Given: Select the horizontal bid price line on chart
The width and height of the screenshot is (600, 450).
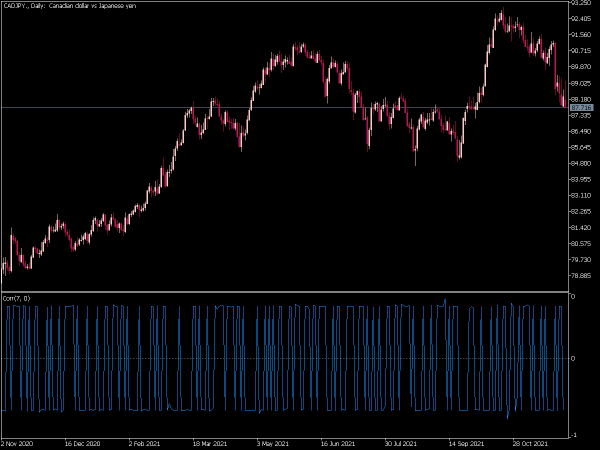Looking at the screenshot, I should pos(285,108).
